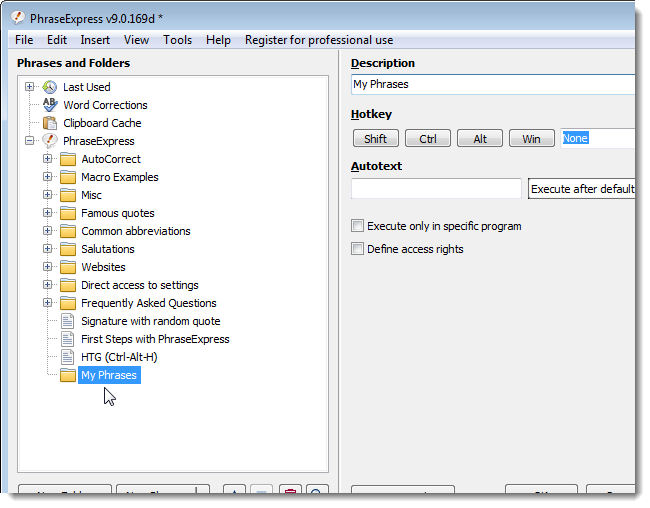This screenshot has width=650, height=508.
Task: Click the Last Used clock icon
Action: coord(50,87)
